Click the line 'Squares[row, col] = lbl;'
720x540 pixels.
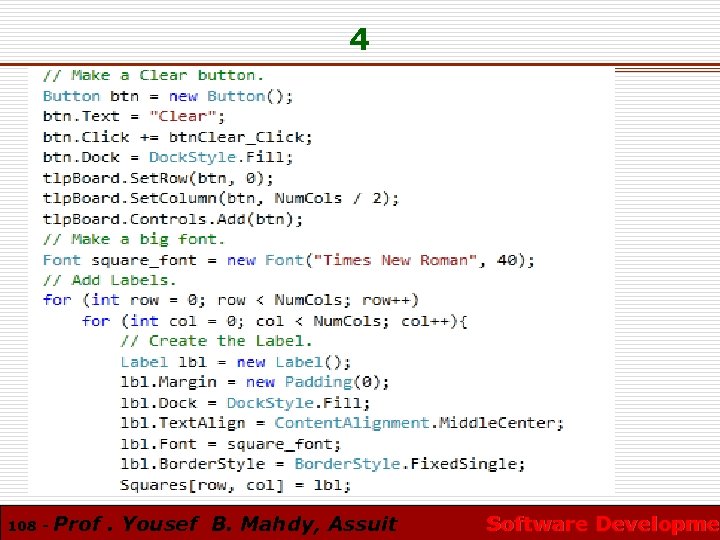[236, 485]
